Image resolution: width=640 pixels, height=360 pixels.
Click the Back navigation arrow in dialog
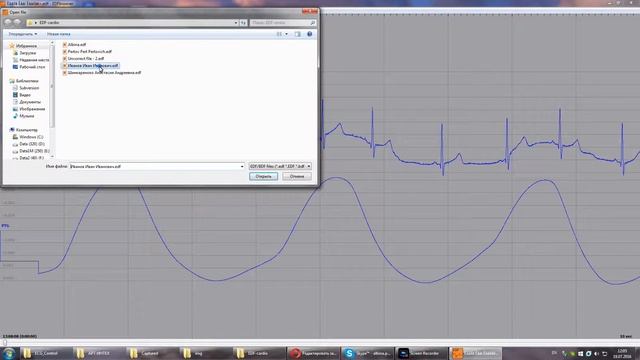click(x=8, y=22)
